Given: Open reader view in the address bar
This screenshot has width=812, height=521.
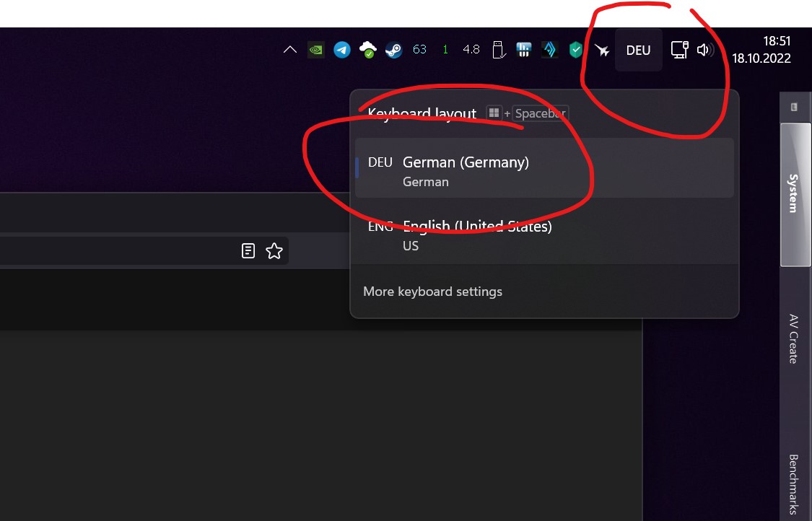Looking at the screenshot, I should pos(248,250).
